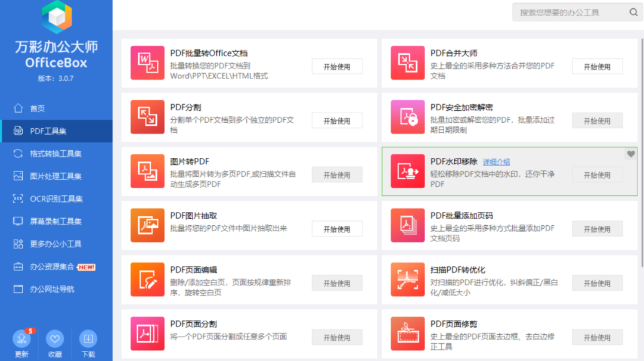Favorite PDF水印移除 with the heart toggle

[631, 154]
